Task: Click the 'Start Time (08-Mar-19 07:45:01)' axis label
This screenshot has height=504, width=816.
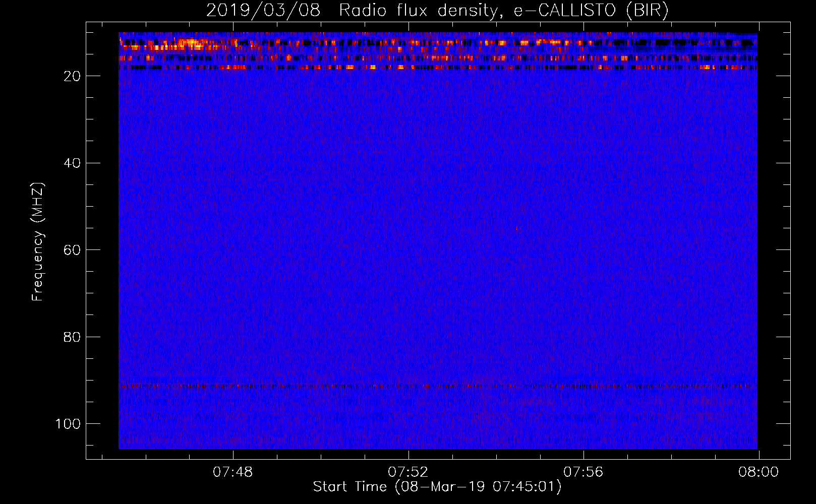Action: (x=437, y=487)
